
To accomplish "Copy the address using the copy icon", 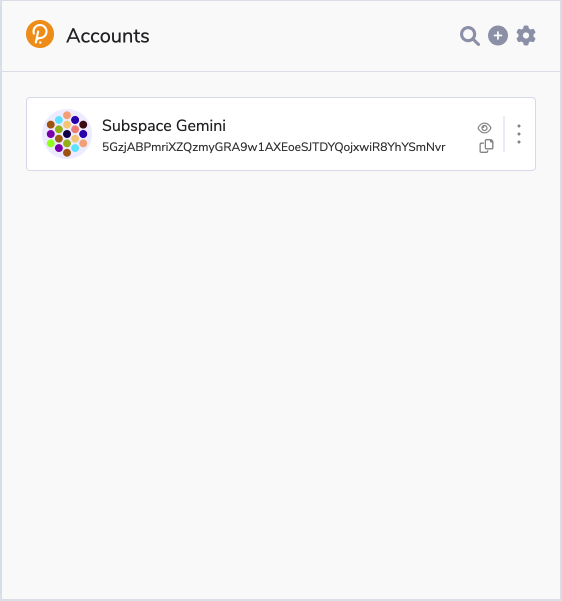I will coord(486,146).
